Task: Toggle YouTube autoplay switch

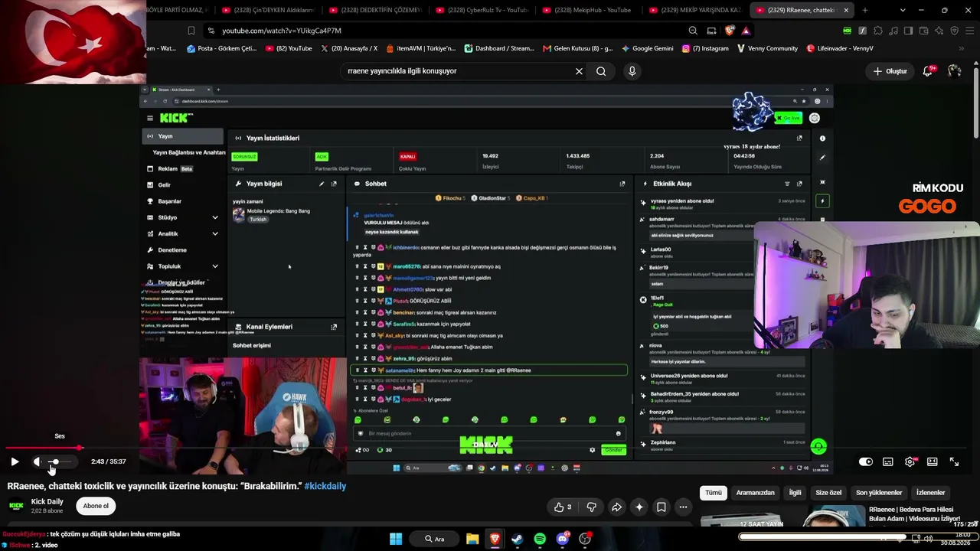Action: (x=866, y=461)
